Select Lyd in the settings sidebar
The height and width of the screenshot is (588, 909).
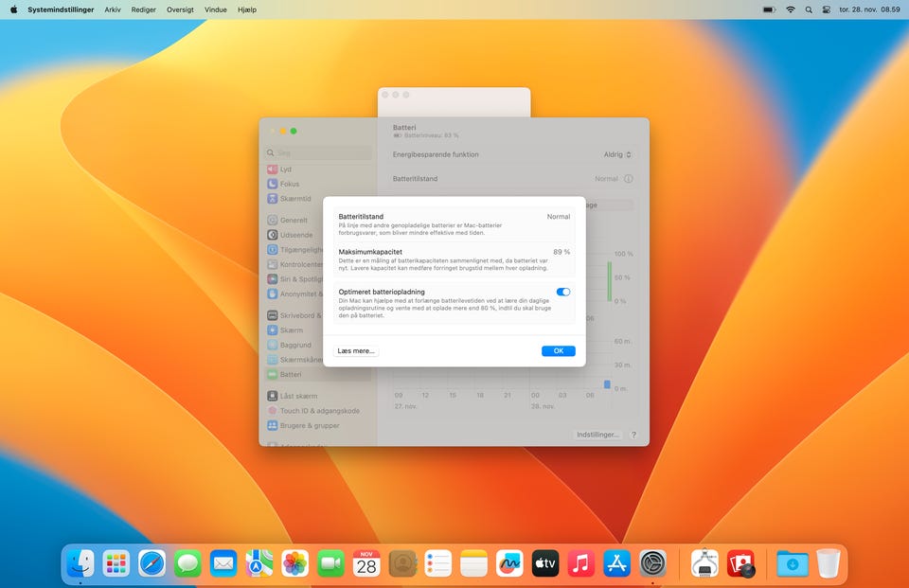tap(285, 169)
